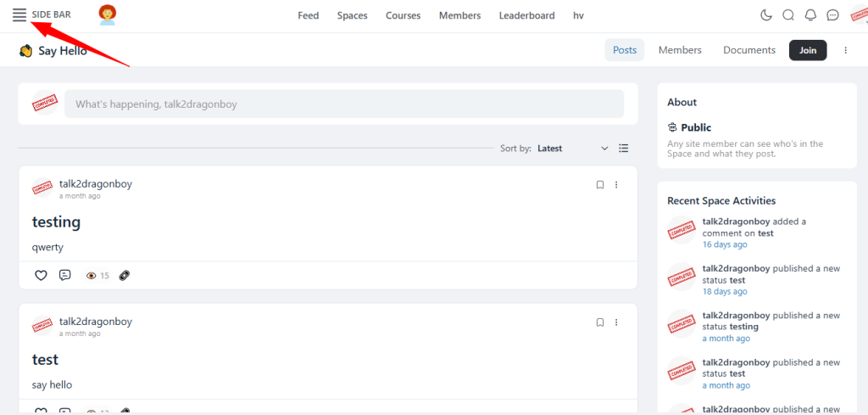
Task: Open the Sort by Latest dropdown
Action: pyautogui.click(x=572, y=148)
